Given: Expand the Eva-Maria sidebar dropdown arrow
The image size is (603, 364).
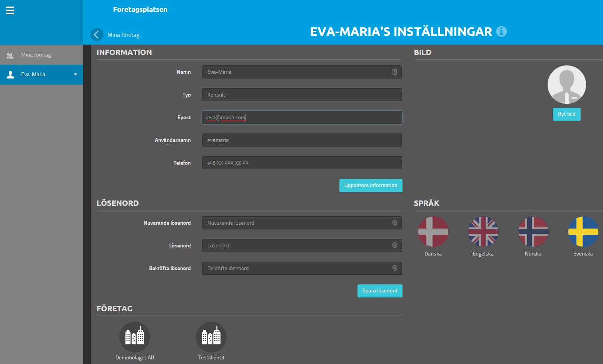Looking at the screenshot, I should coord(75,75).
